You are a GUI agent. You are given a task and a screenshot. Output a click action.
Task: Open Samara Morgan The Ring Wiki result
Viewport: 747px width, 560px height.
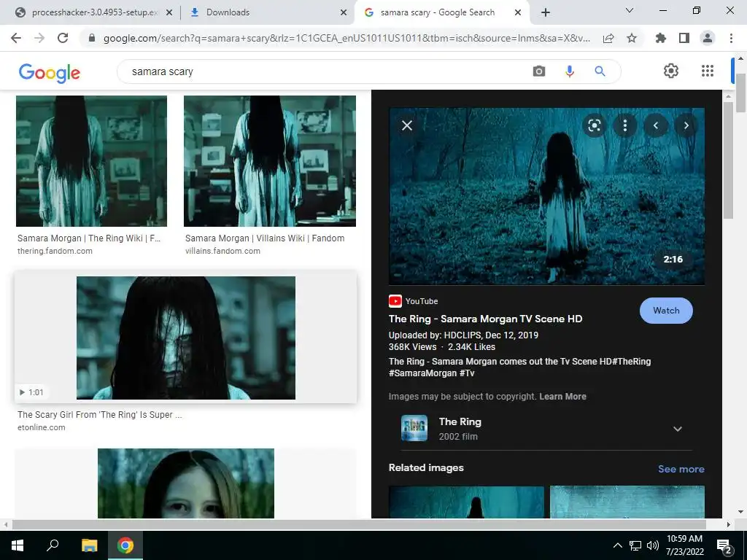pyautogui.click(x=89, y=238)
